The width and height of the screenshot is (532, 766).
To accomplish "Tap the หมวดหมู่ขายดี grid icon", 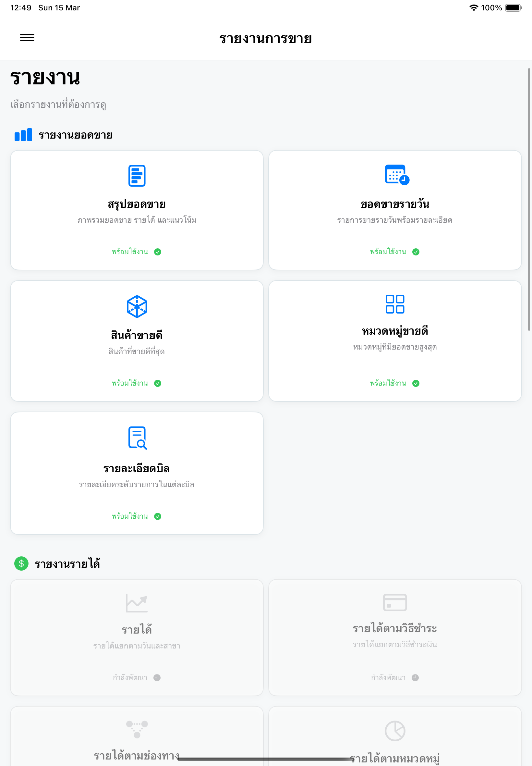I will click(x=395, y=304).
